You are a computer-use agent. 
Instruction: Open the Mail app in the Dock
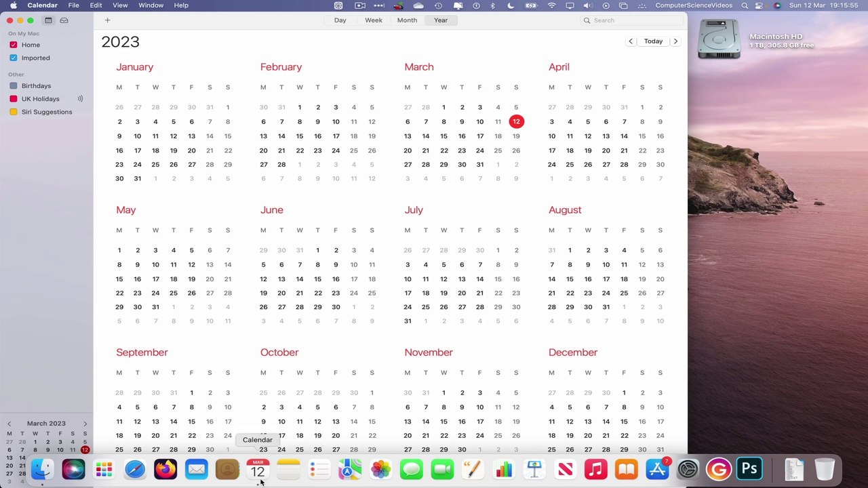(197, 469)
